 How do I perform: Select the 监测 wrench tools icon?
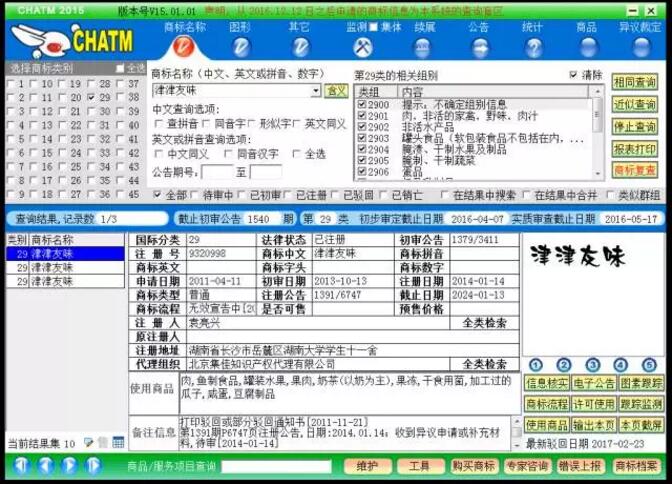pos(363,46)
